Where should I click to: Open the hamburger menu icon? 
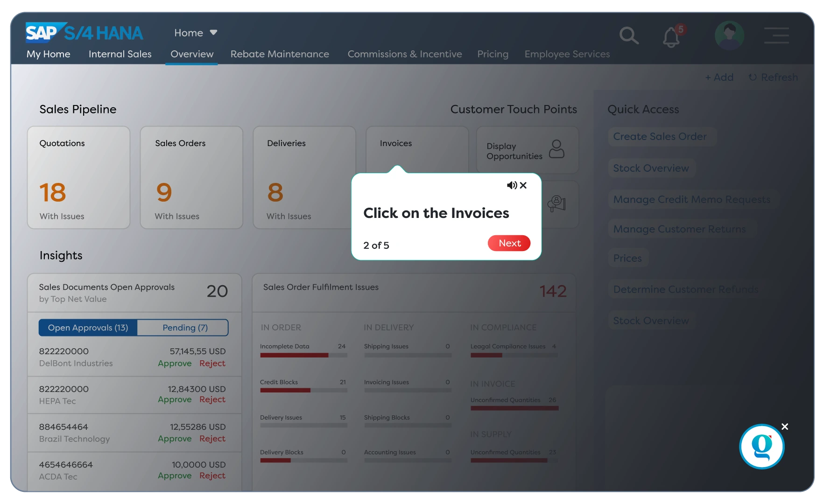[776, 35]
